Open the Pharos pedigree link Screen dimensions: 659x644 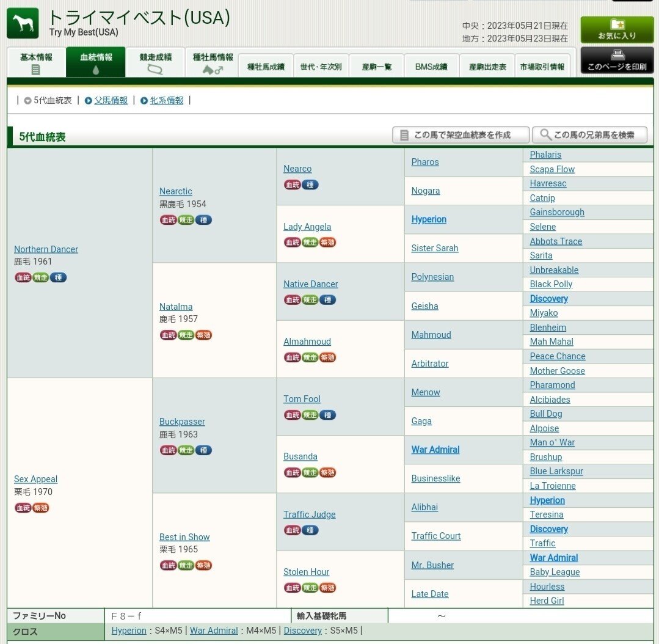point(425,163)
